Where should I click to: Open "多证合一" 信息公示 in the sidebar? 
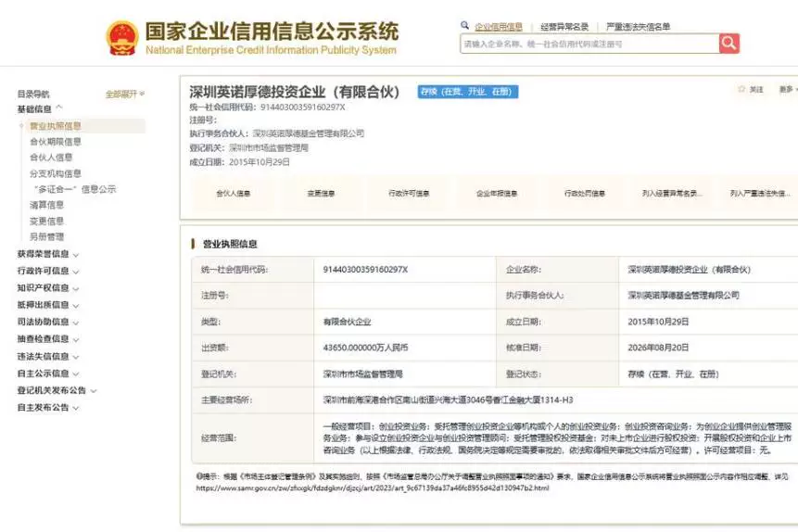pyautogui.click(x=75, y=189)
